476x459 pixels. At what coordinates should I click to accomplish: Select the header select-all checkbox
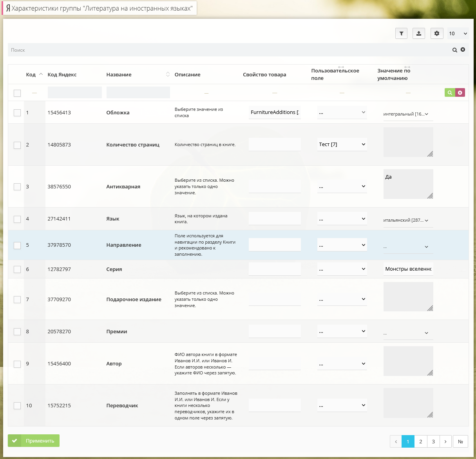(x=17, y=93)
